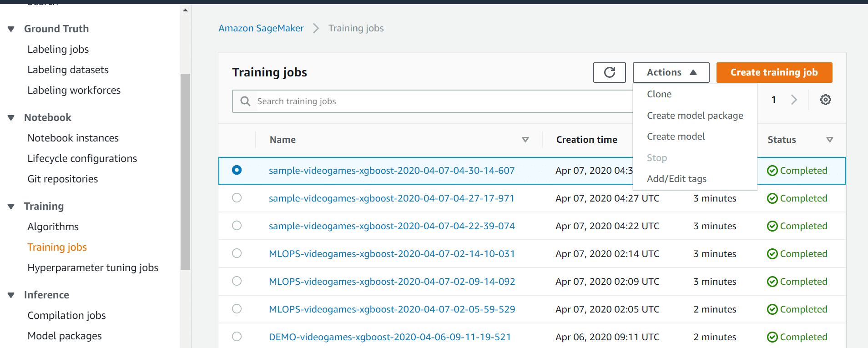Screen dimensions: 868x348
Task: Select radio for MLOPS-videogames-xgboost-2020-04-07-02-05-59-529
Action: [237, 308]
